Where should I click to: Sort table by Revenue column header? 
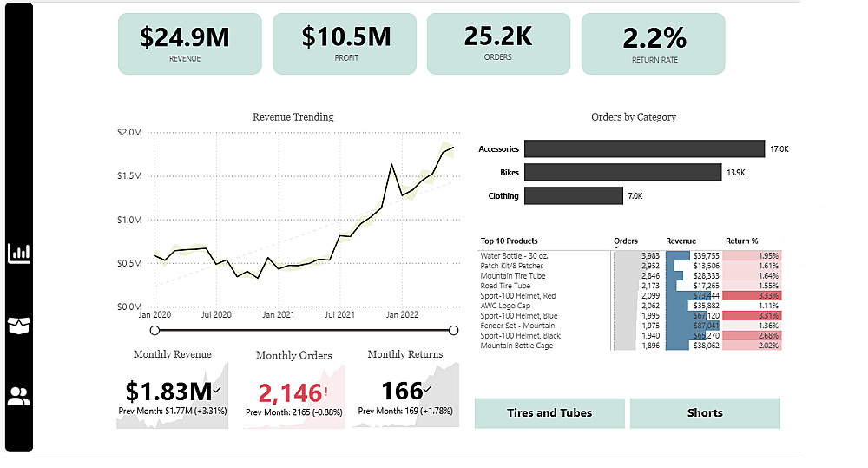[681, 241]
